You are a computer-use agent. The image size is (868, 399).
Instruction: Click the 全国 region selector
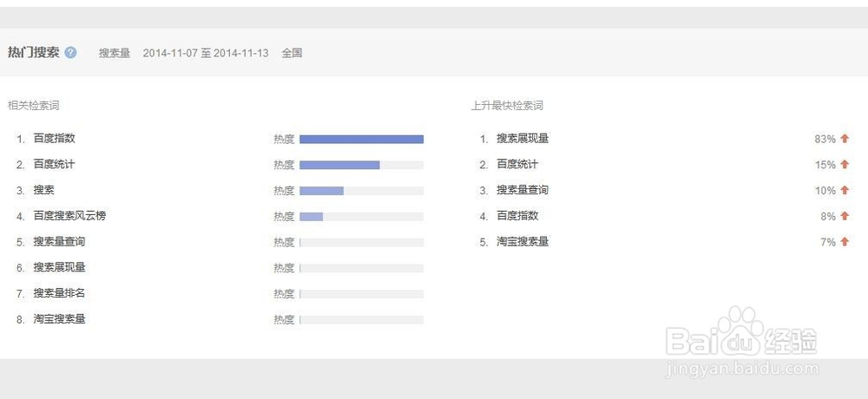coord(292,53)
